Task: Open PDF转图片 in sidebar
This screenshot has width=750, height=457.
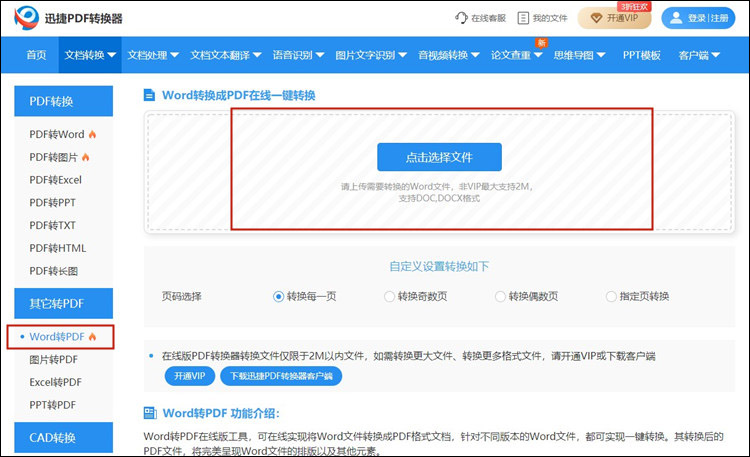Action: [54, 157]
